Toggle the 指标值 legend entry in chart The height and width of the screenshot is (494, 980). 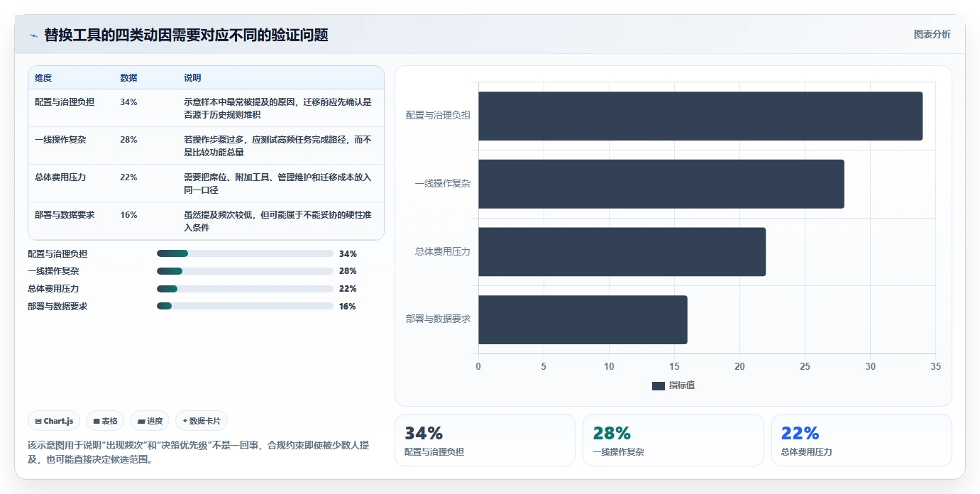click(673, 385)
